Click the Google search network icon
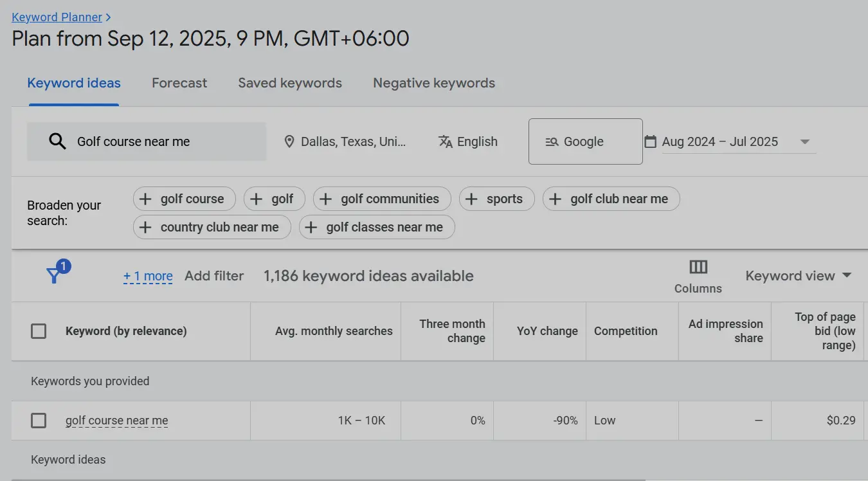Viewport: 868px width, 481px height. tap(552, 141)
